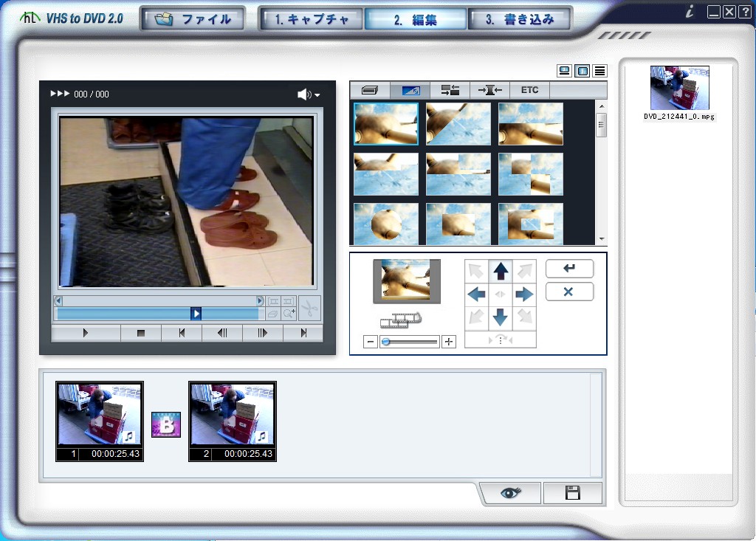Viewport: 756px width, 541px height.
Task: Select the middle panel layout view icon
Action: 582,72
